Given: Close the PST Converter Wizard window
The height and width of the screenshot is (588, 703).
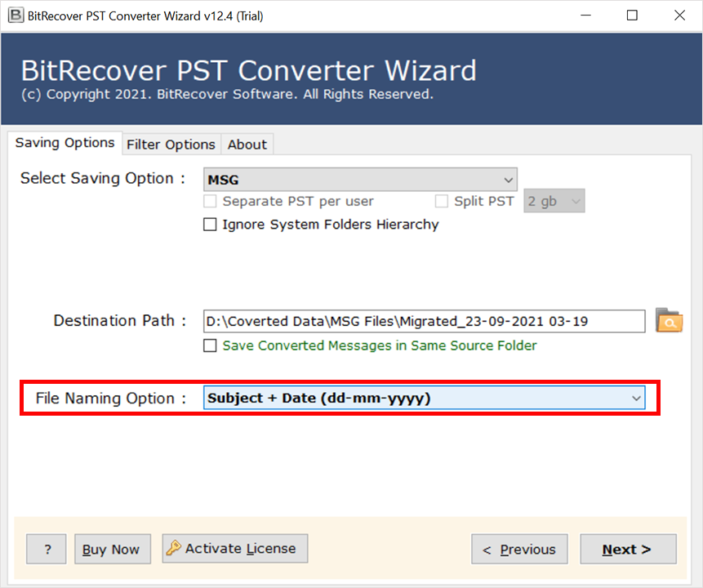Looking at the screenshot, I should coord(679,16).
